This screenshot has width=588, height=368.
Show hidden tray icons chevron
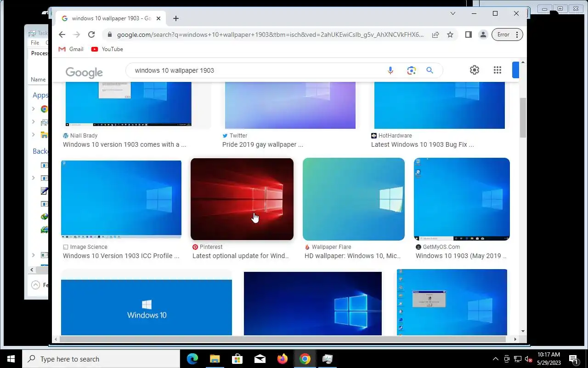tap(495, 359)
